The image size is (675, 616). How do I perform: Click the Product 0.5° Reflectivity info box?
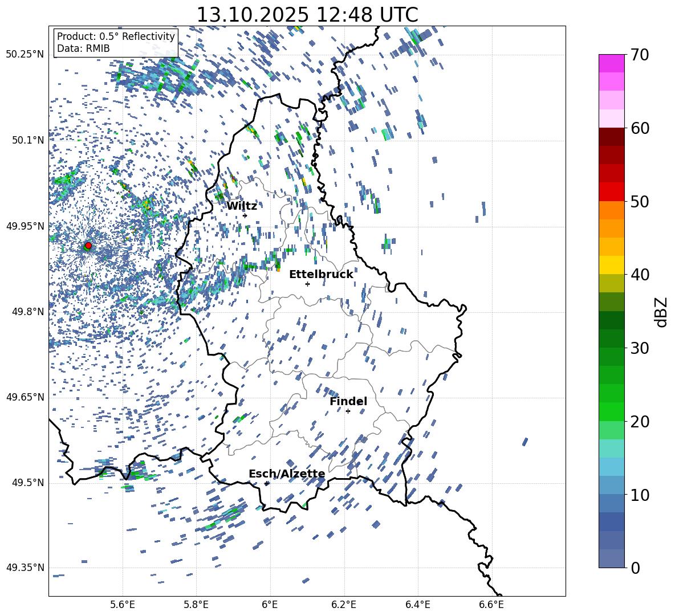(x=116, y=43)
